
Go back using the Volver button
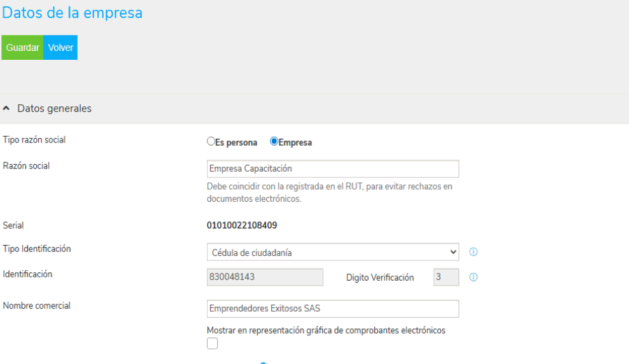(60, 47)
